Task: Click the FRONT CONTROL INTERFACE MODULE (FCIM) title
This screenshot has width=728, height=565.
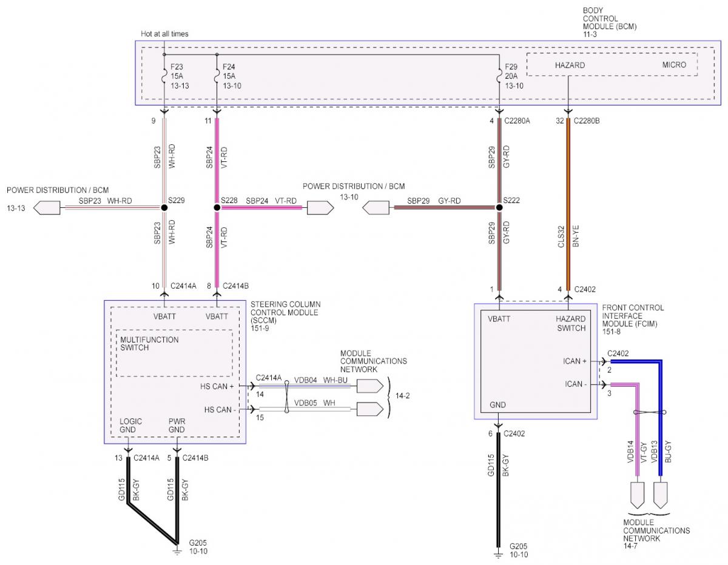Action: click(x=633, y=316)
